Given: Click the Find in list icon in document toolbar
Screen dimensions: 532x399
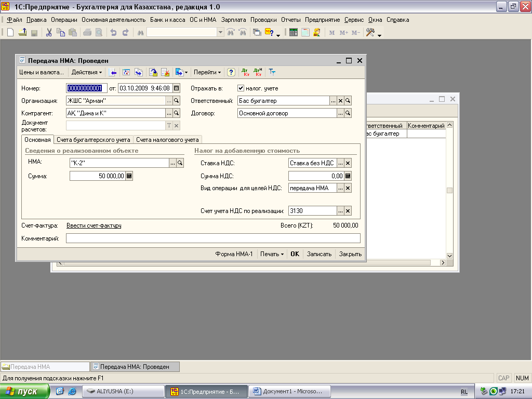Looking at the screenshot, I should (x=113, y=72).
